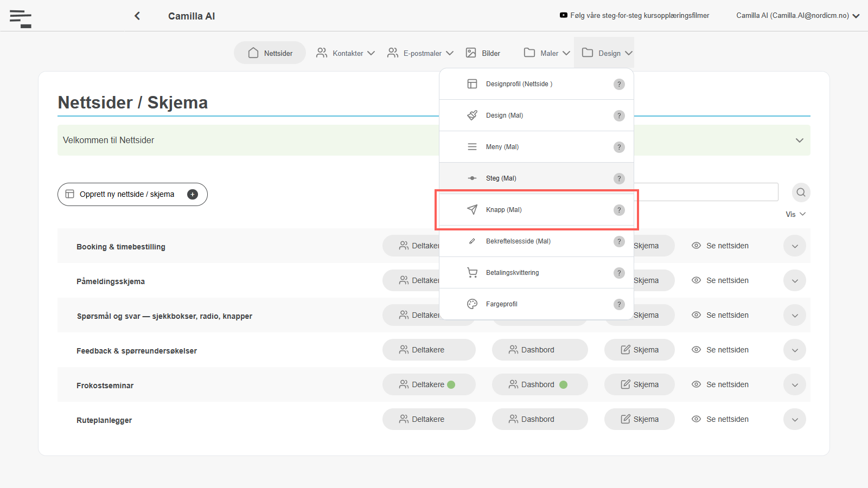Open the YouTube course training films link
The height and width of the screenshot is (488, 868).
pyautogui.click(x=634, y=15)
